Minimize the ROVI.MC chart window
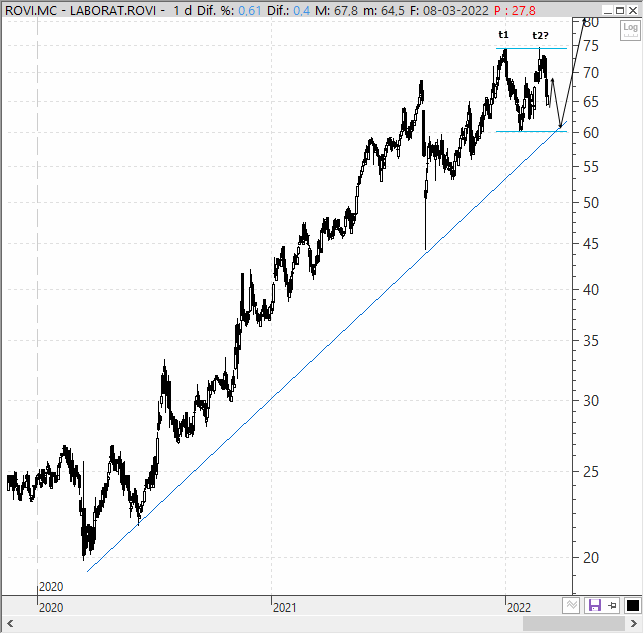This screenshot has height=634, width=644. tap(608, 10)
